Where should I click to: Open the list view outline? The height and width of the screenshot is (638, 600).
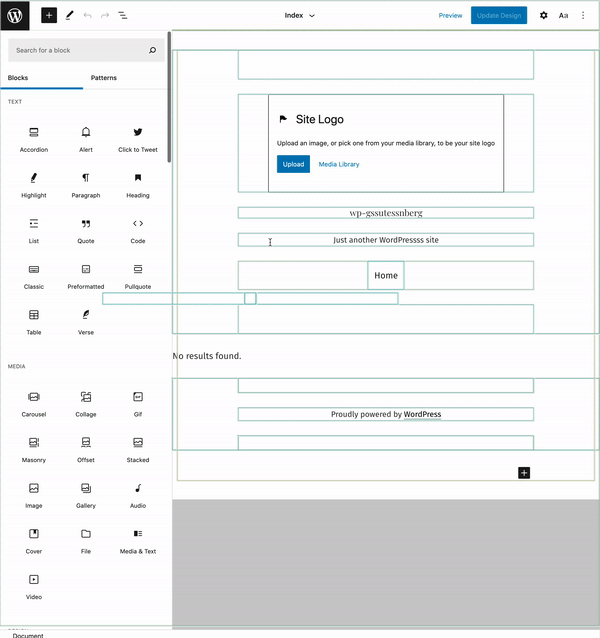(x=122, y=15)
